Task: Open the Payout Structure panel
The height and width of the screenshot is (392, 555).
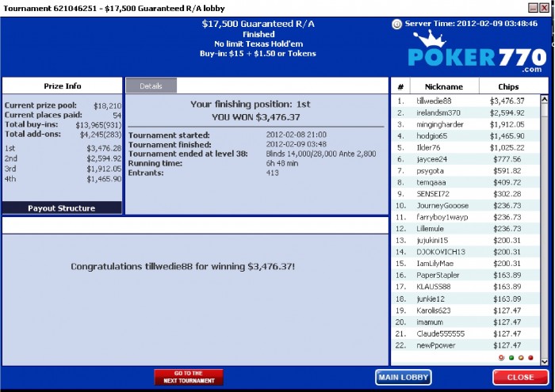Action: click(62, 207)
